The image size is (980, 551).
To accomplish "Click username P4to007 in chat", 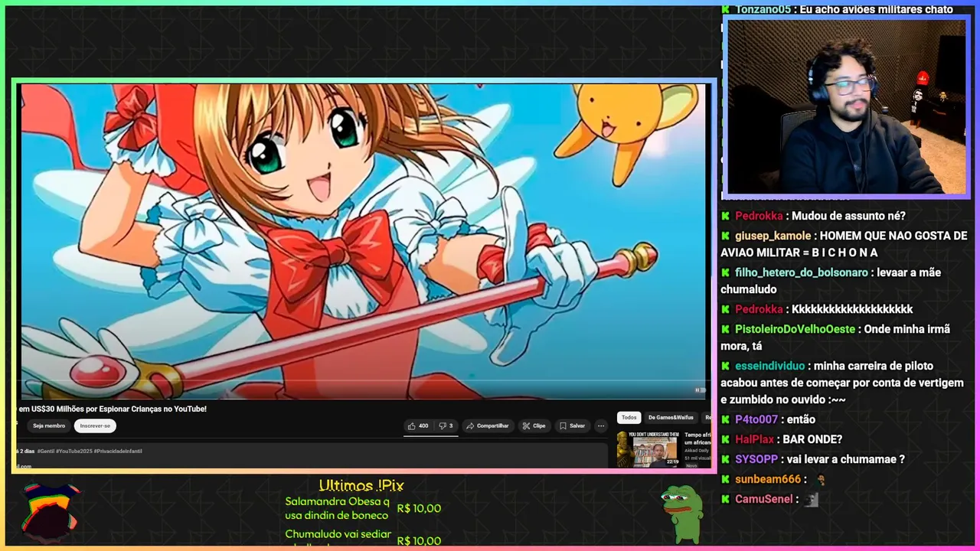I will point(756,419).
